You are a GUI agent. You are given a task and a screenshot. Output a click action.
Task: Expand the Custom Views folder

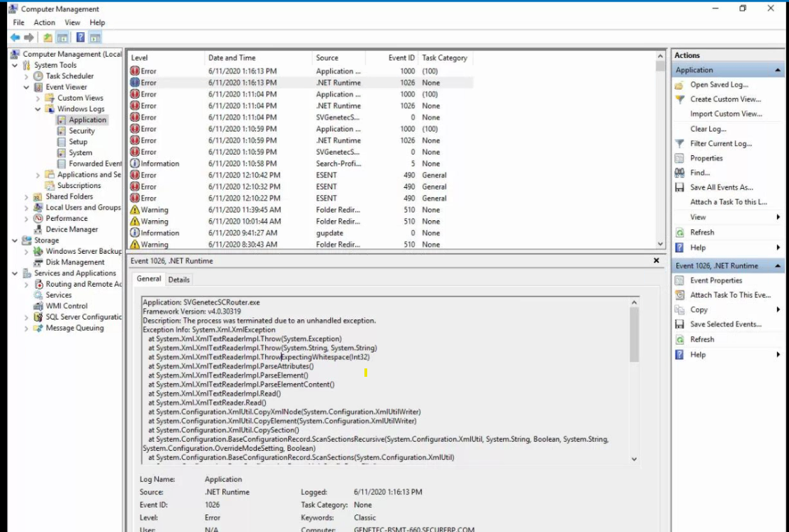point(38,99)
